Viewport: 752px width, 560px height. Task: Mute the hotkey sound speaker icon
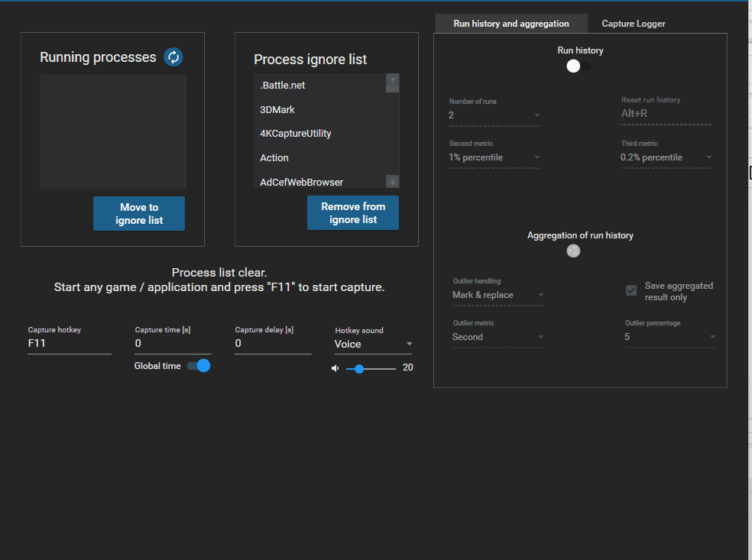coord(334,367)
